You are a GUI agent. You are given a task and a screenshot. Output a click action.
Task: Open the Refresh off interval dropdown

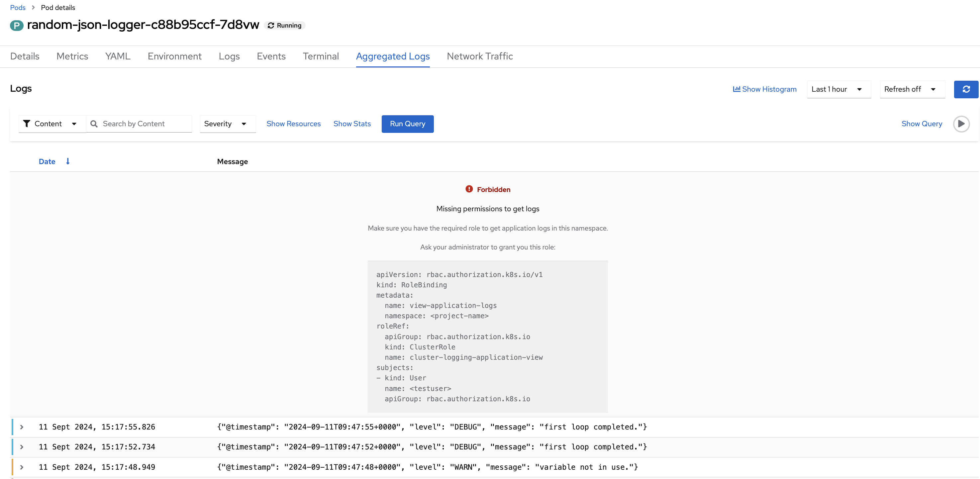click(x=912, y=89)
